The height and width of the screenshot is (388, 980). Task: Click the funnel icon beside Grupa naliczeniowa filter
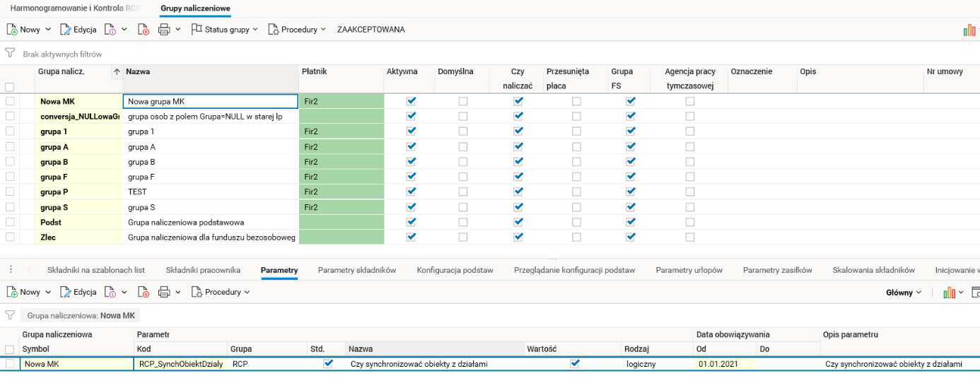[x=10, y=315]
